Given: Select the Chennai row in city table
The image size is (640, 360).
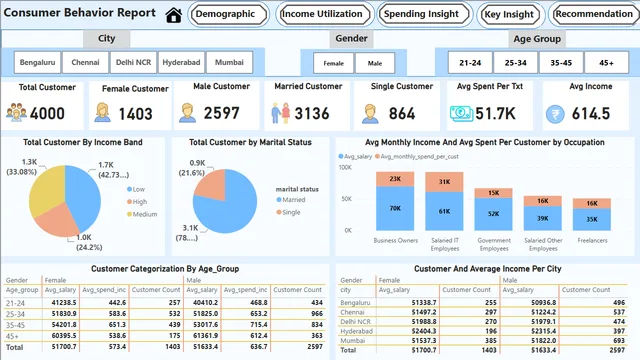Looking at the screenshot, I should pyautogui.click(x=482, y=312).
